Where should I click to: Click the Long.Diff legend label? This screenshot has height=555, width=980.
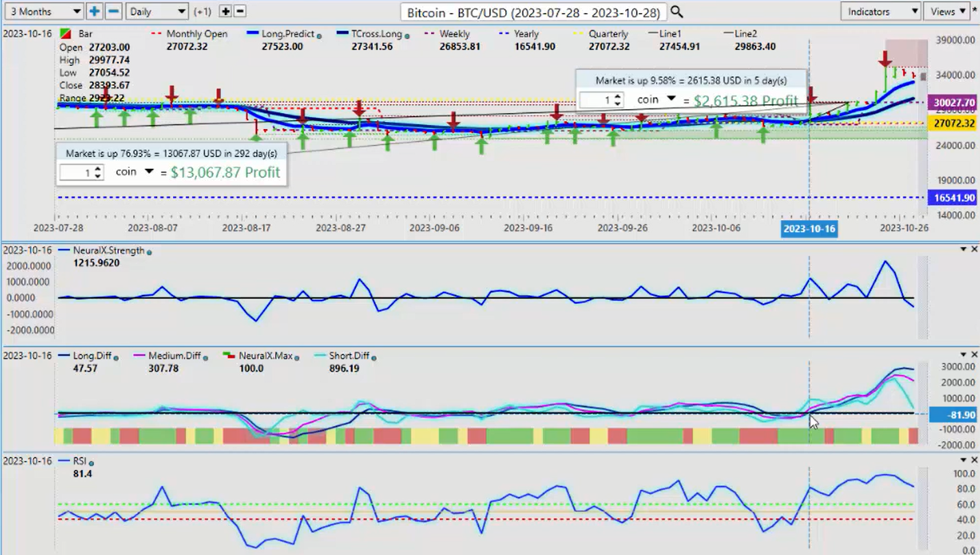click(x=92, y=355)
